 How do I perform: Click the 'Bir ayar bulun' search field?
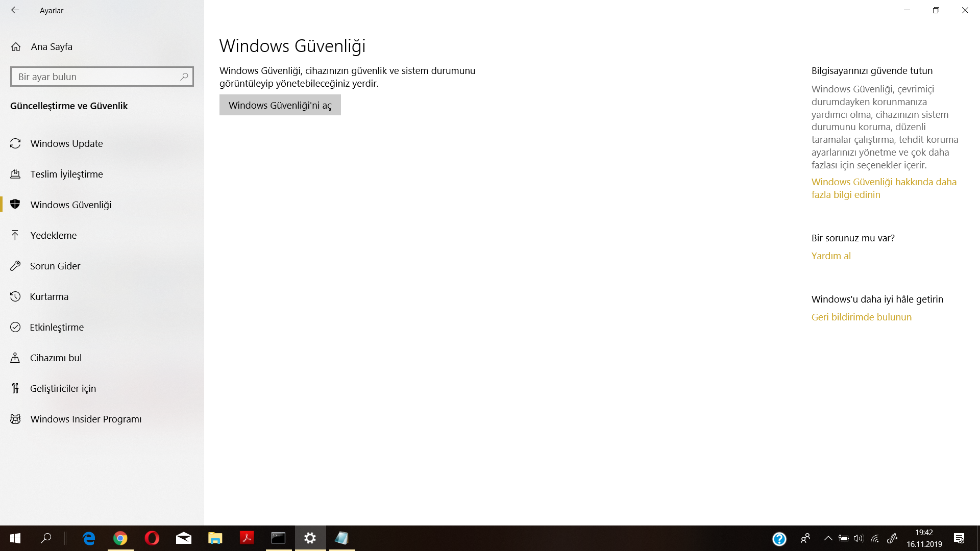pyautogui.click(x=102, y=77)
